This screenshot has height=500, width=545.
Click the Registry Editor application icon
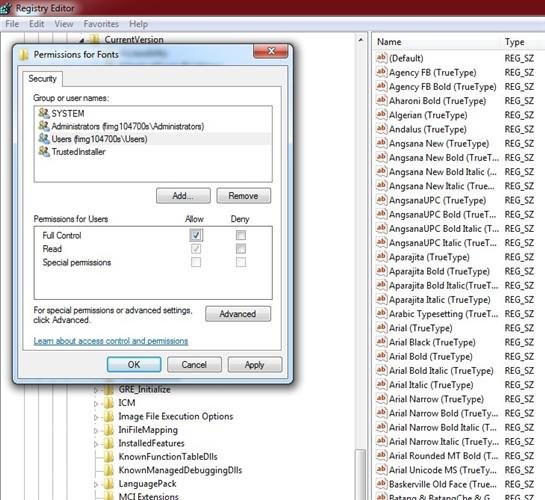(6, 8)
